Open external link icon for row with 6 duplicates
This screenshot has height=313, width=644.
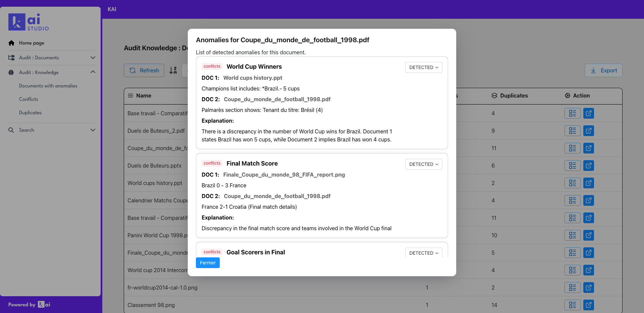pos(589,166)
